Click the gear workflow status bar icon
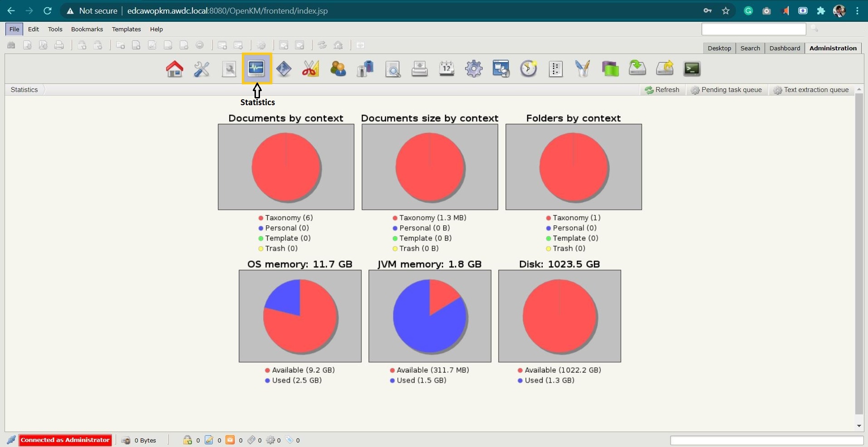Viewport: 868px width, 447px height. coord(271,440)
